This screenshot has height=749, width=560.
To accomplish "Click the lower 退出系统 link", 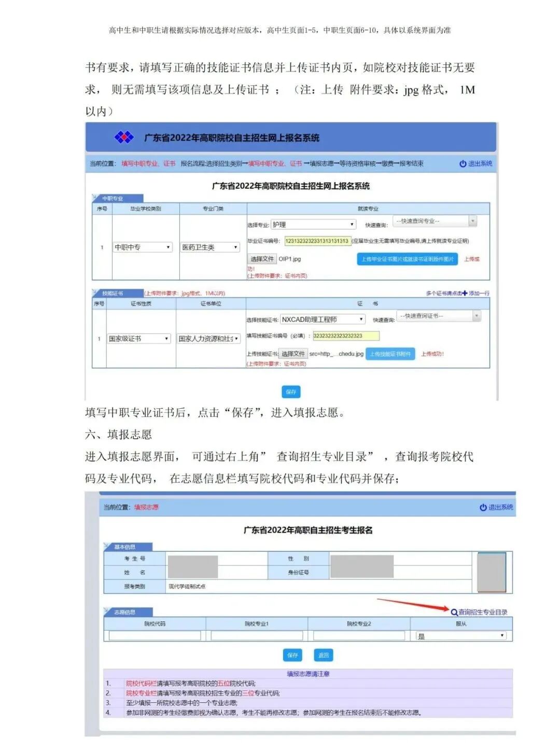I will tap(501, 507).
